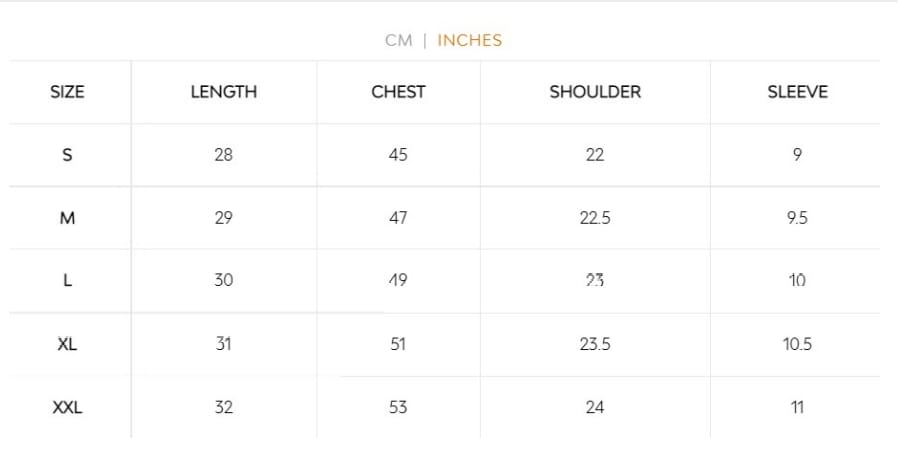Screen dimensions: 898x459
Task: Click length value 32 for size XXL
Action: tap(224, 407)
